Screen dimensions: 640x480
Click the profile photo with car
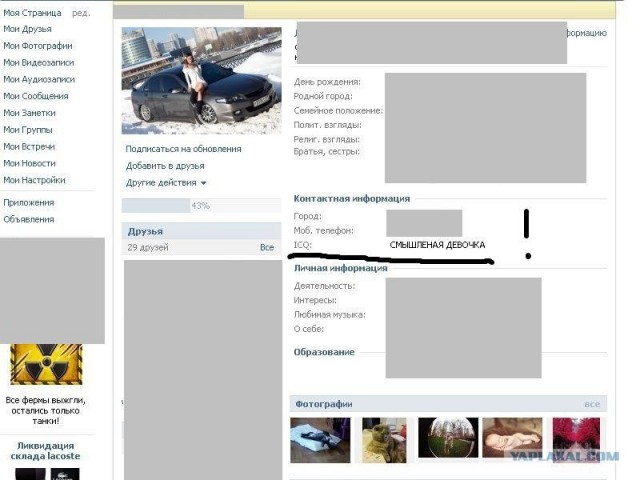(202, 80)
